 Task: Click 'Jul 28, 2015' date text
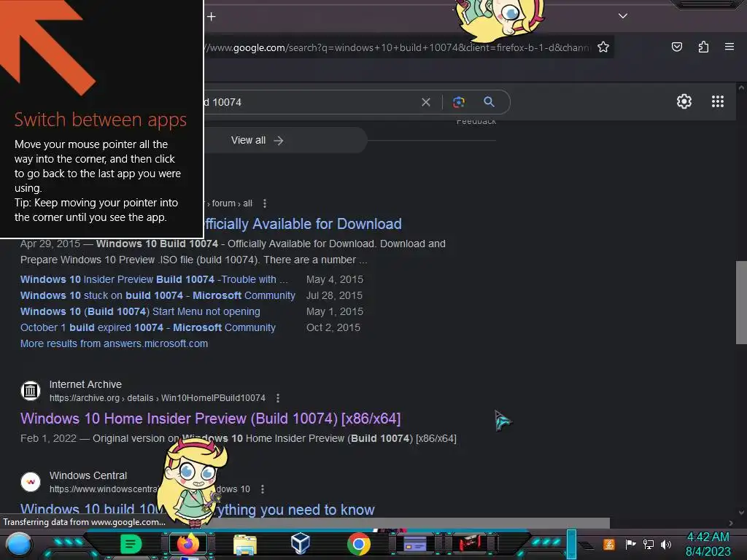[x=334, y=296]
